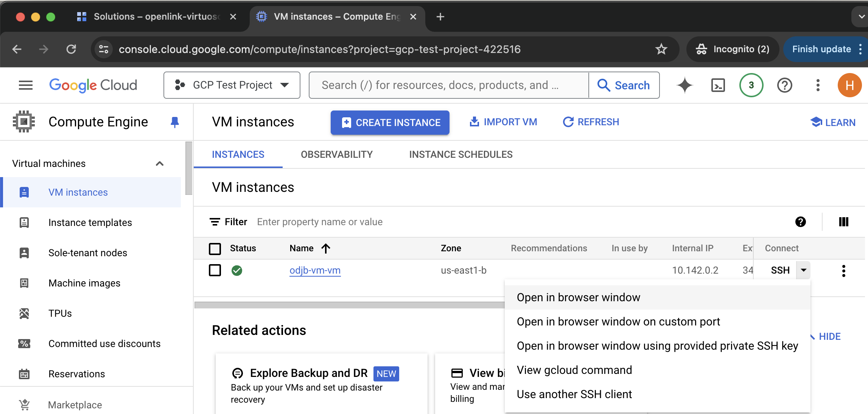Bookmark this page star icon

(x=661, y=49)
